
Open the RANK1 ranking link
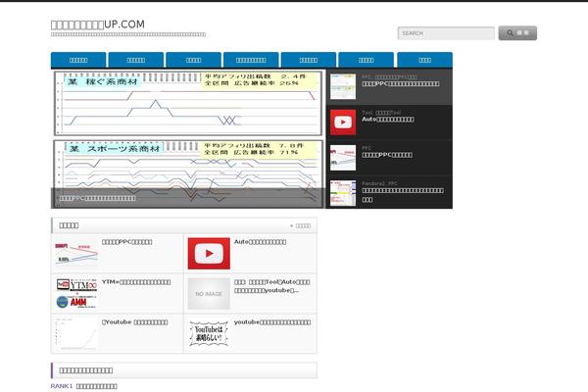pos(84,386)
